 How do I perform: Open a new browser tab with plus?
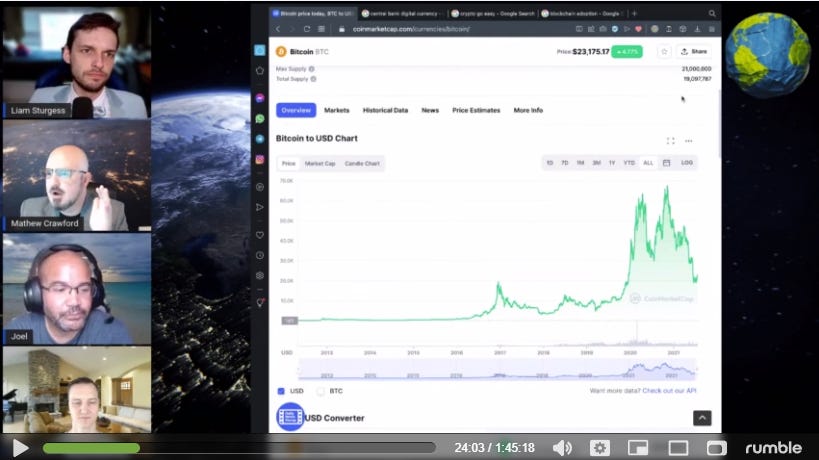pyautogui.click(x=634, y=14)
